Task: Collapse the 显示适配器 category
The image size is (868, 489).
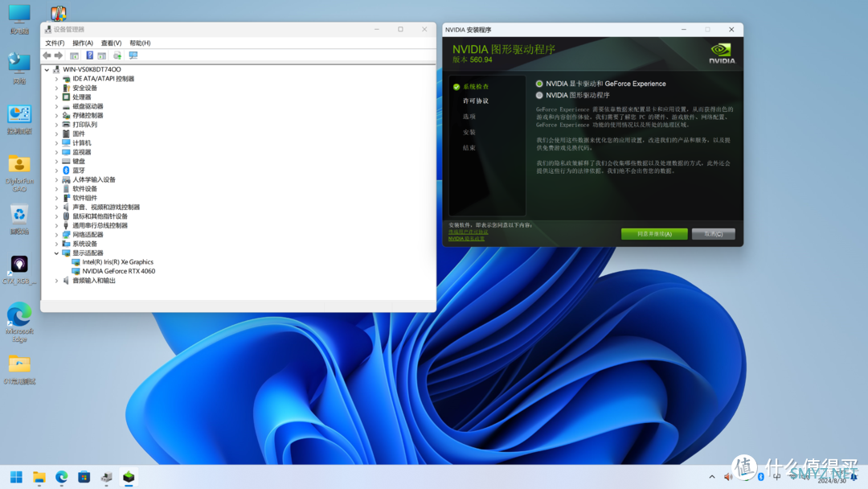Action: (x=56, y=253)
